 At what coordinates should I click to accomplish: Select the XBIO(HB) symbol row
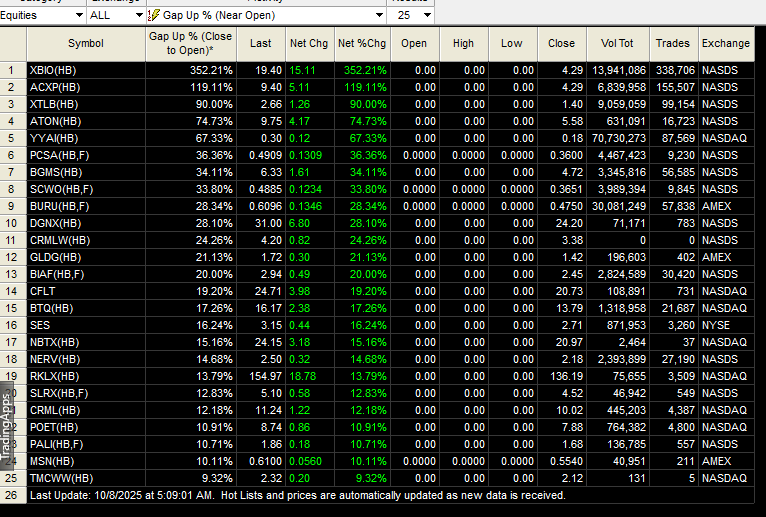click(x=53, y=70)
